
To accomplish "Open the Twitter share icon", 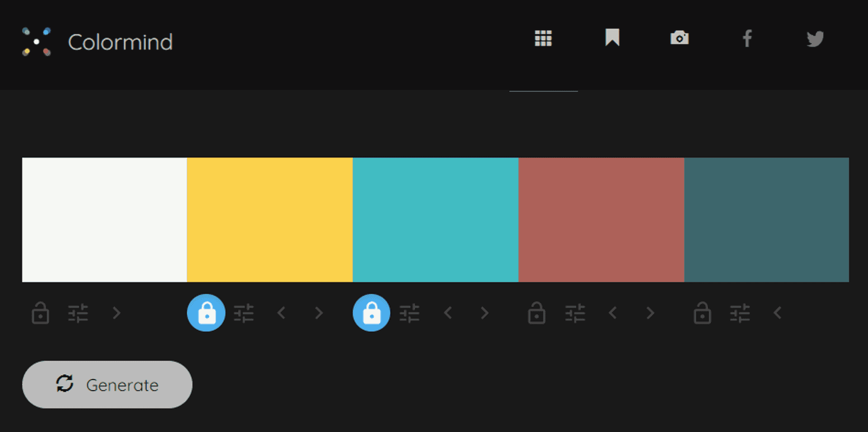I will [815, 39].
